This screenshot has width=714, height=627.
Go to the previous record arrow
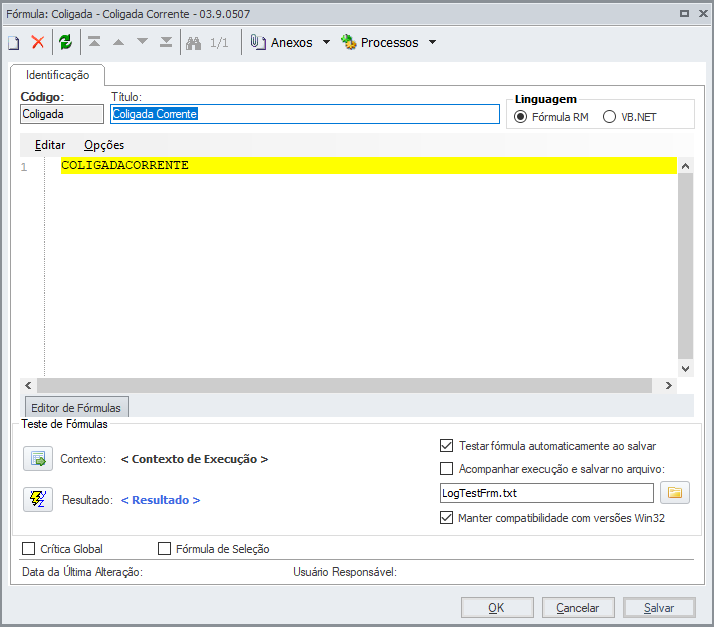click(118, 42)
